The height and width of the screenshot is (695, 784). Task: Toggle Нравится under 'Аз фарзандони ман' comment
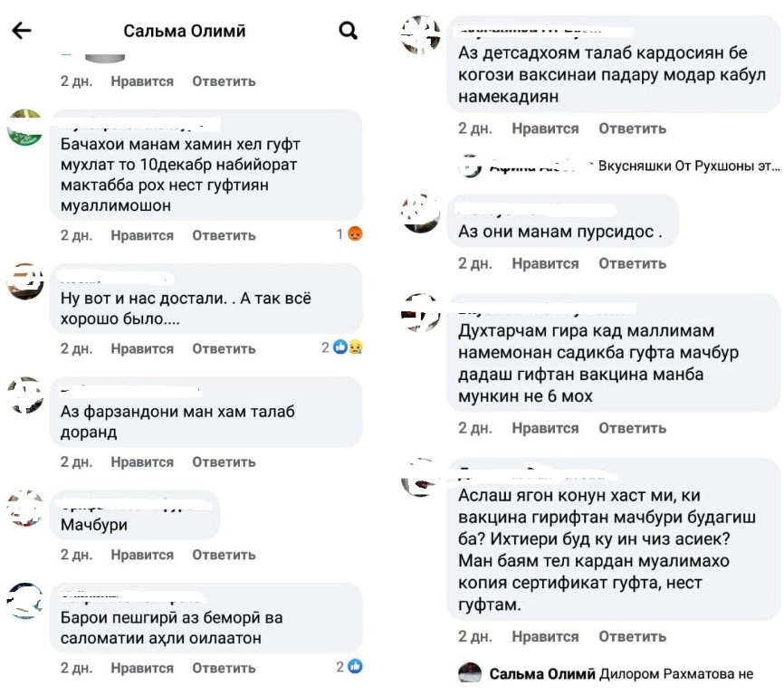[x=141, y=462]
